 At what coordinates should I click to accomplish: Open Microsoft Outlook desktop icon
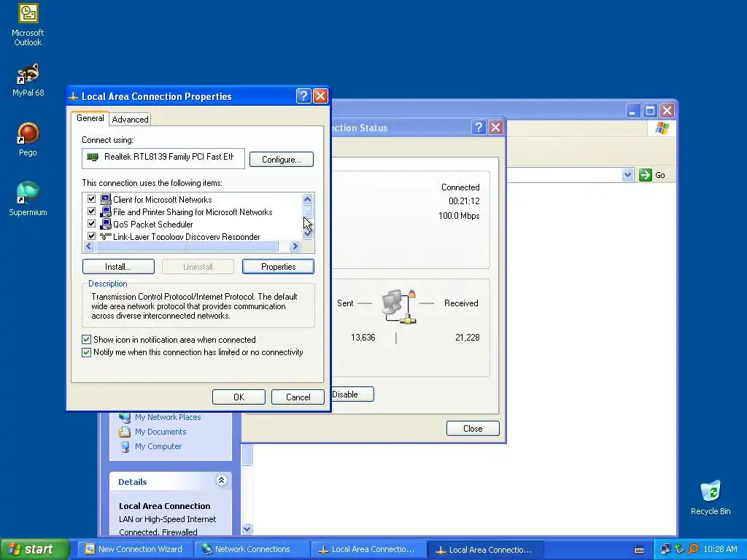click(28, 25)
